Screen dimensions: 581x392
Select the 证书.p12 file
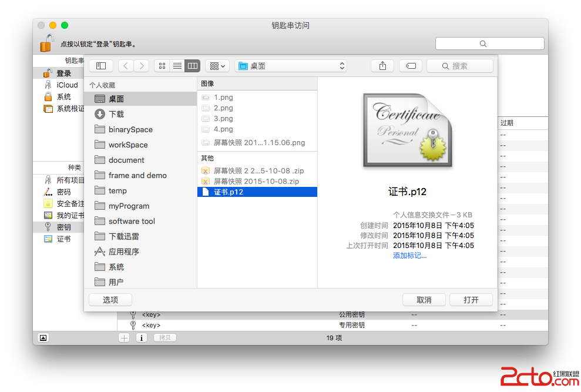pos(229,192)
